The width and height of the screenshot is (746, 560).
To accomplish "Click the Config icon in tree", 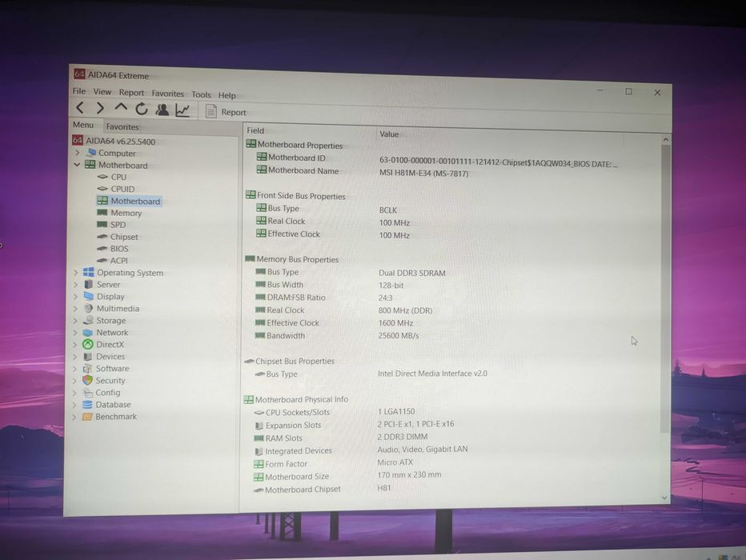I will pos(87,393).
